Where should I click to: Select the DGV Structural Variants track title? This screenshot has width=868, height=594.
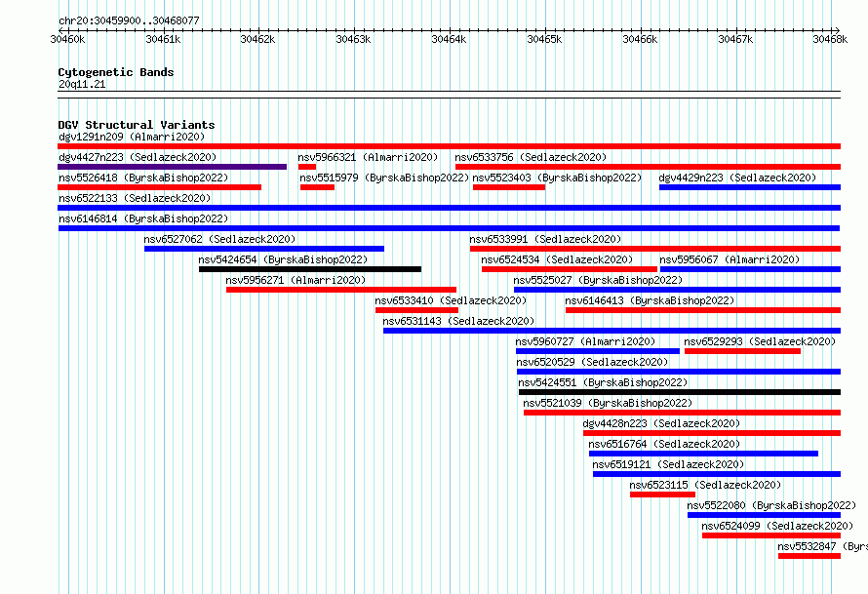tap(137, 125)
